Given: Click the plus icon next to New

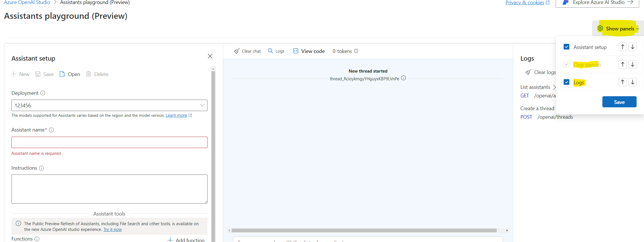Looking at the screenshot, I should (x=14, y=74).
